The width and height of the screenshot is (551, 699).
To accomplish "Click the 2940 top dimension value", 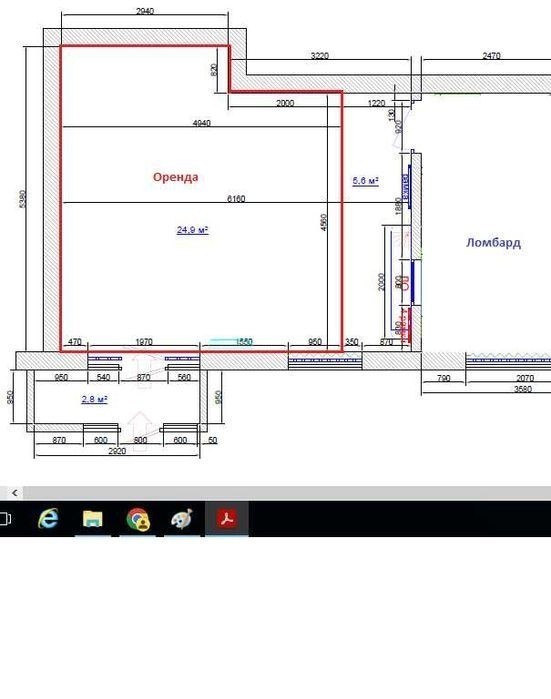I will [145, 11].
